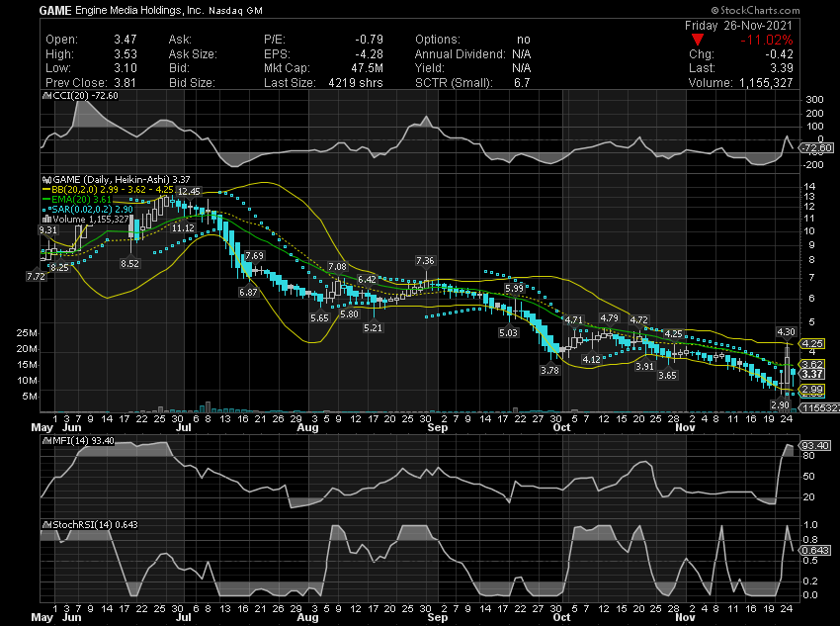Click the 7.36 price annotation
This screenshot has width=840, height=626.
point(425,260)
